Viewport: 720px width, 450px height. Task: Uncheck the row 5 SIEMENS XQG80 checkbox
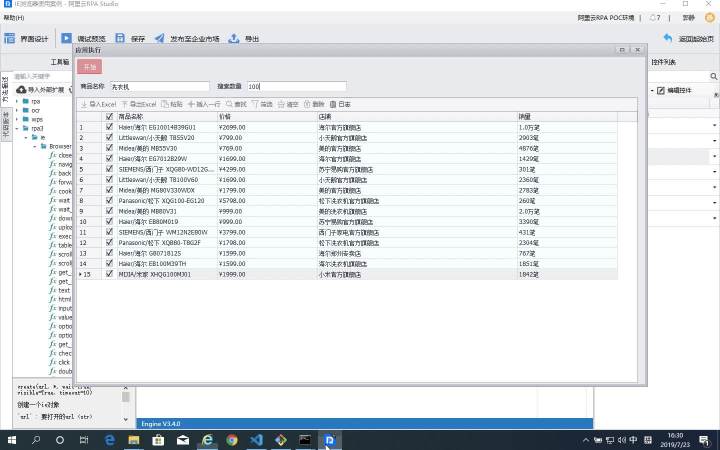tap(109, 169)
